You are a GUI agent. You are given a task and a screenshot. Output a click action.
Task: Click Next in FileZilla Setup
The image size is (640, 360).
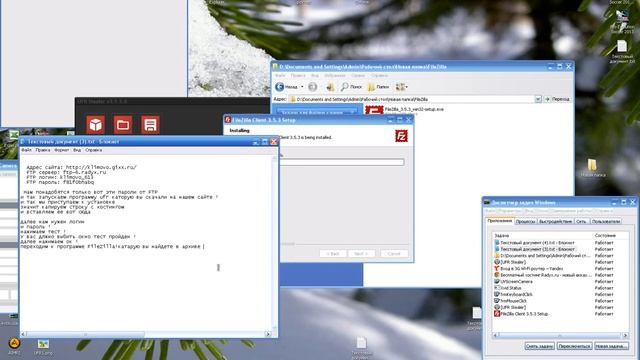click(361, 254)
